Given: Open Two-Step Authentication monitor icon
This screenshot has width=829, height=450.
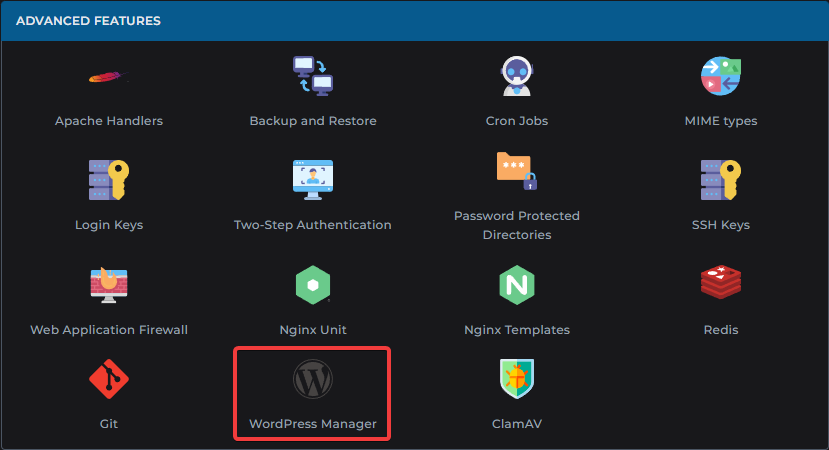Looking at the screenshot, I should pyautogui.click(x=313, y=180).
